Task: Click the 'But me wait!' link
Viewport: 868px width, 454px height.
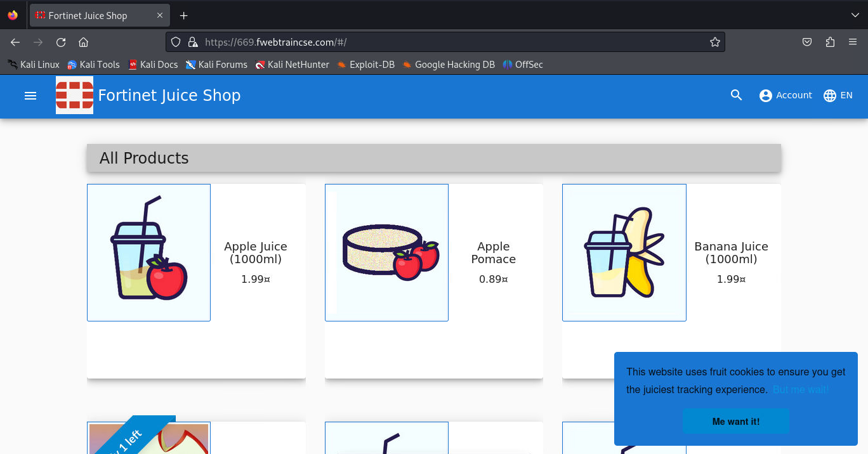Action: click(801, 389)
